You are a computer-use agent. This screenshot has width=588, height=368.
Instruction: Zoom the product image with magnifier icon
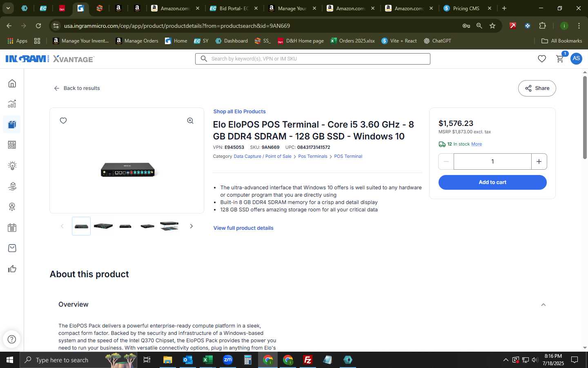pos(190,121)
